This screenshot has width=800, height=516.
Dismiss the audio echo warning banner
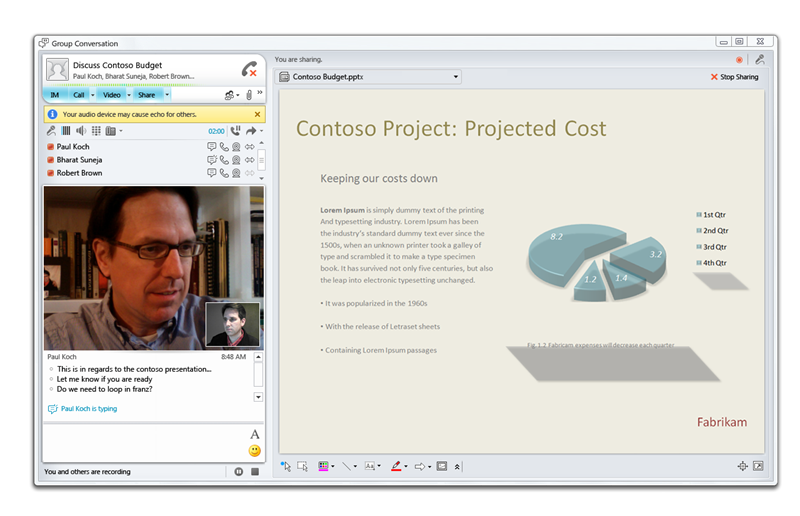pyautogui.click(x=258, y=115)
